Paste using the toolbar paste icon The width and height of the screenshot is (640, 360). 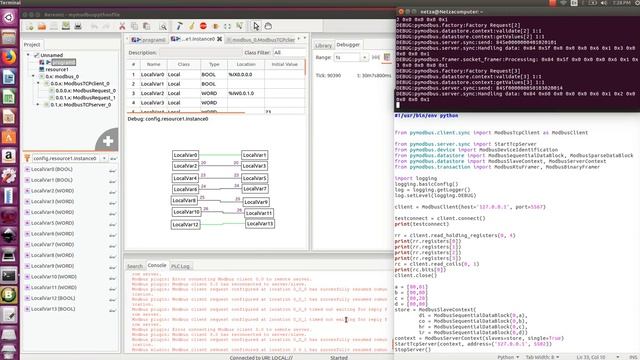[x=146, y=26]
